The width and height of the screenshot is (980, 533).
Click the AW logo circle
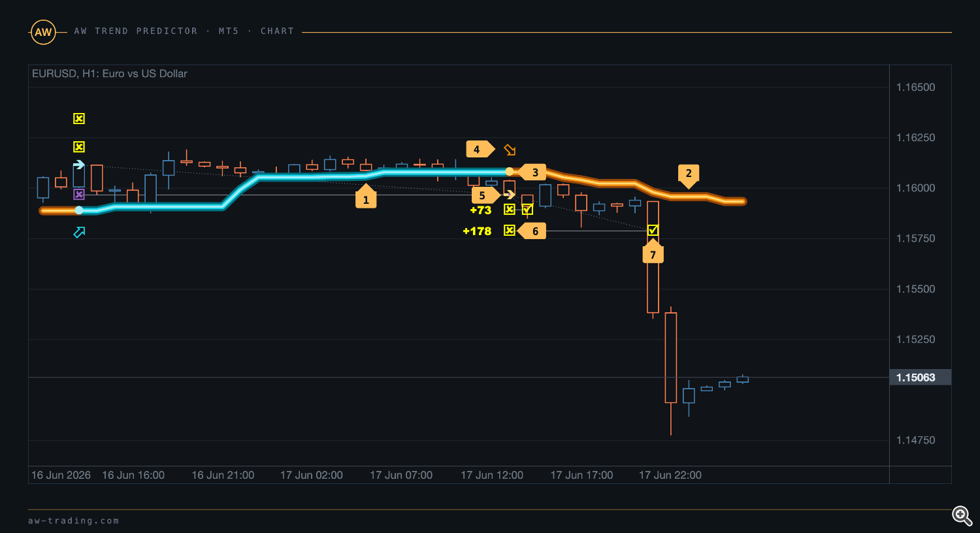(x=43, y=32)
